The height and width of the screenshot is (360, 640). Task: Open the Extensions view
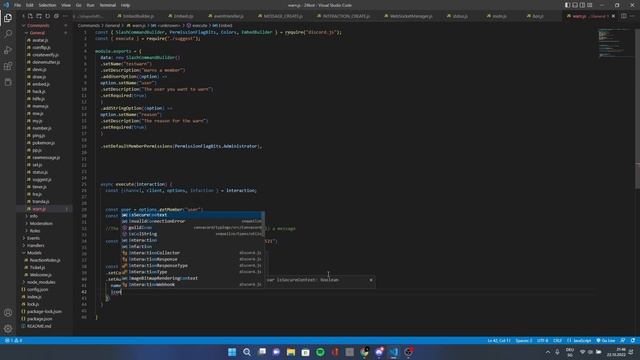pyautogui.click(x=8, y=66)
